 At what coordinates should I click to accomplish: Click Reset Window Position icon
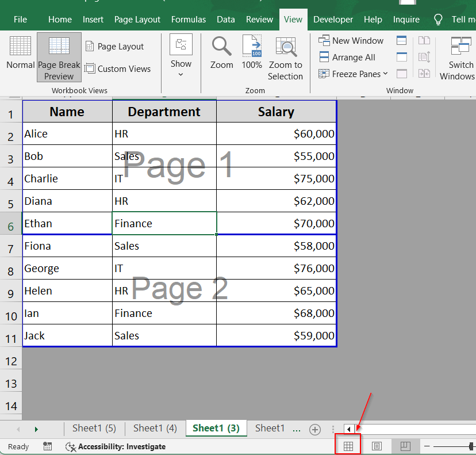tap(424, 74)
